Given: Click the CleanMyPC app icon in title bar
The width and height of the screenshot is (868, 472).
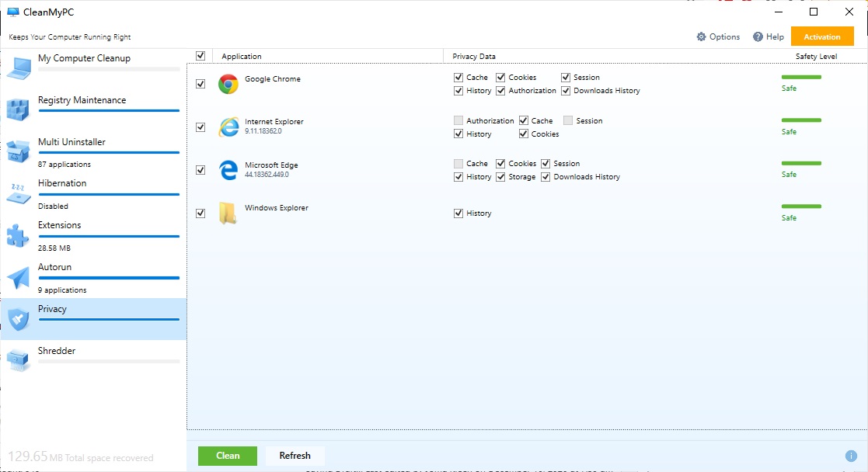Looking at the screenshot, I should coord(12,12).
